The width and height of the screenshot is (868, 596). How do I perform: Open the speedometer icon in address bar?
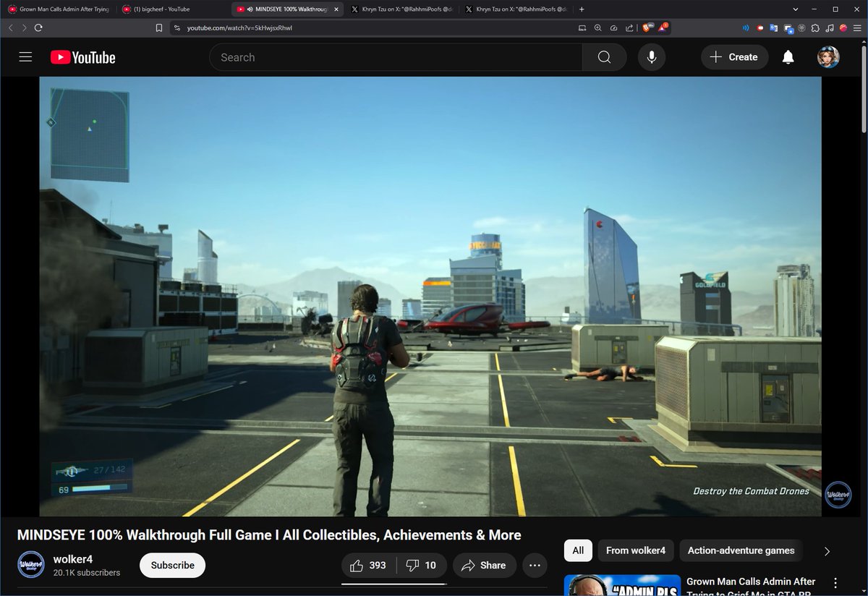point(613,27)
